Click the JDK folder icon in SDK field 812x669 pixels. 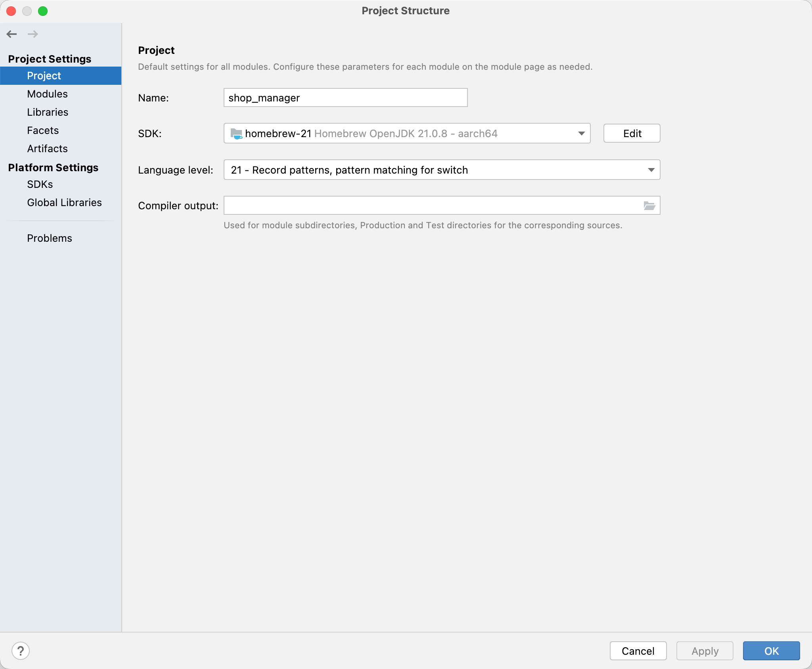236,134
